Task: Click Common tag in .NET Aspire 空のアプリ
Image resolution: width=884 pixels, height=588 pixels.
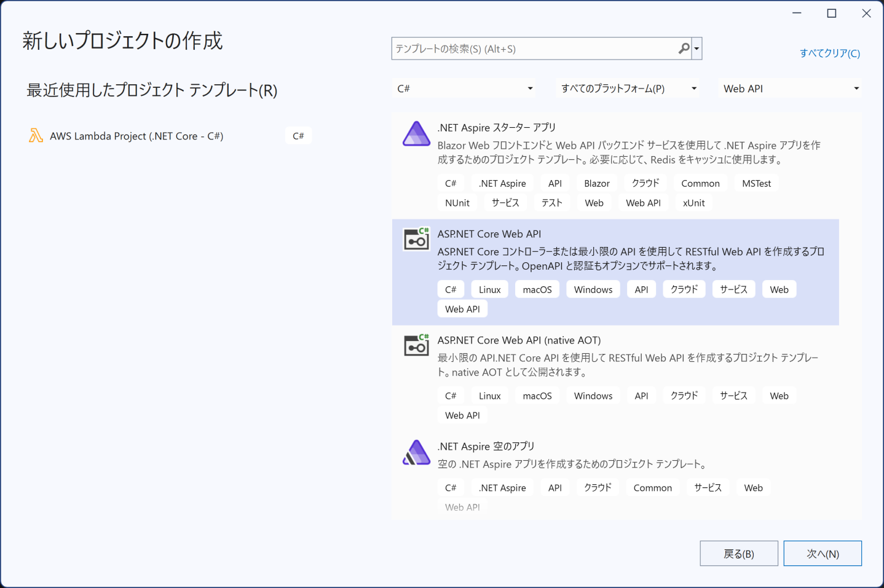Action: coord(653,488)
